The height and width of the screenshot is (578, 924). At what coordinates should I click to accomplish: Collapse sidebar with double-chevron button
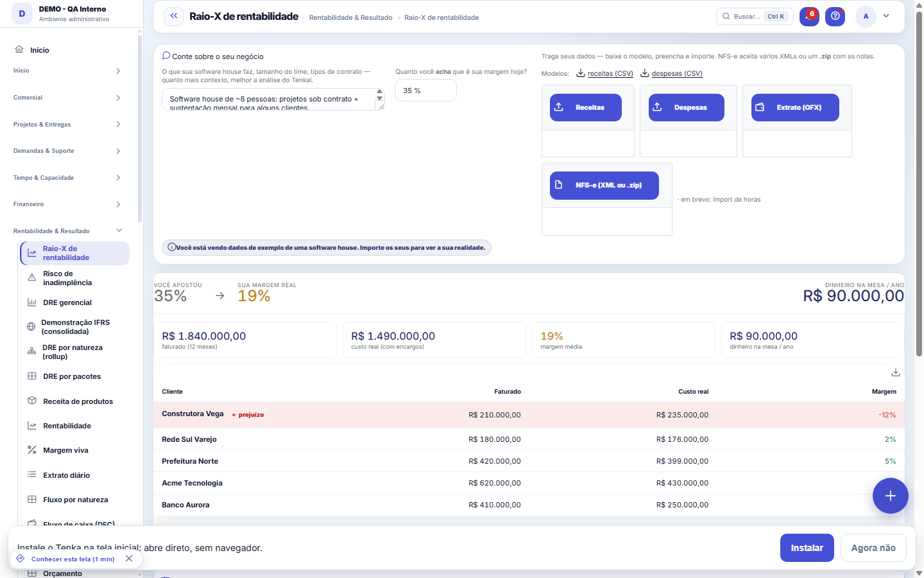pos(173,16)
